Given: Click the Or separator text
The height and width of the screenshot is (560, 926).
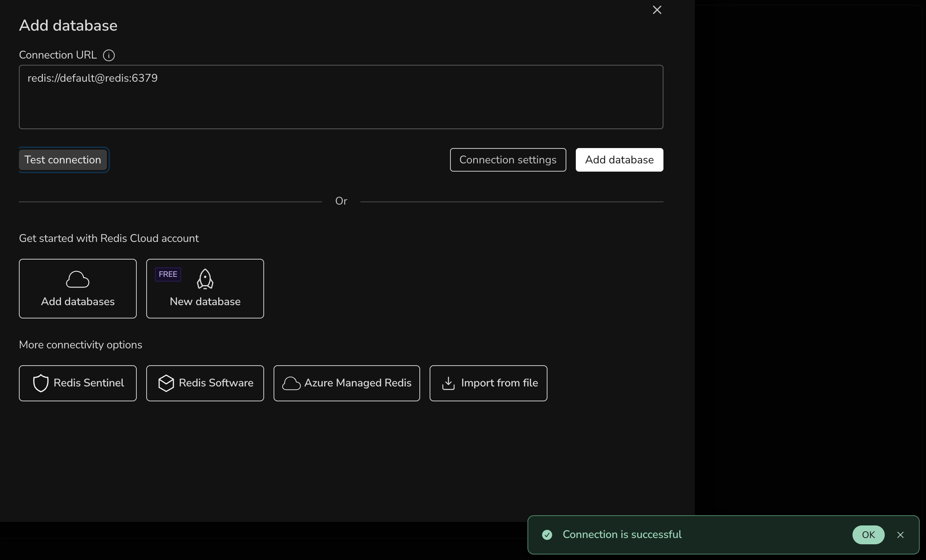Looking at the screenshot, I should coord(341,201).
